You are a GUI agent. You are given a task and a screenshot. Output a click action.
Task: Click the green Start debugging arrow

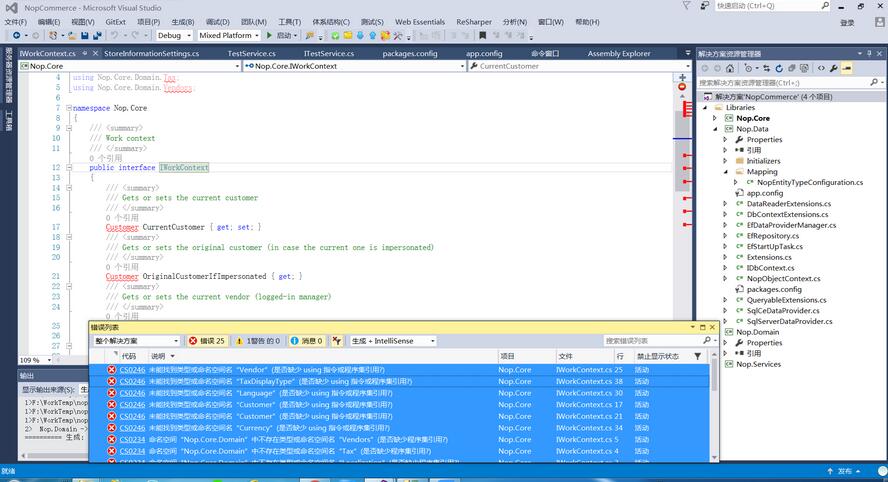point(267,35)
